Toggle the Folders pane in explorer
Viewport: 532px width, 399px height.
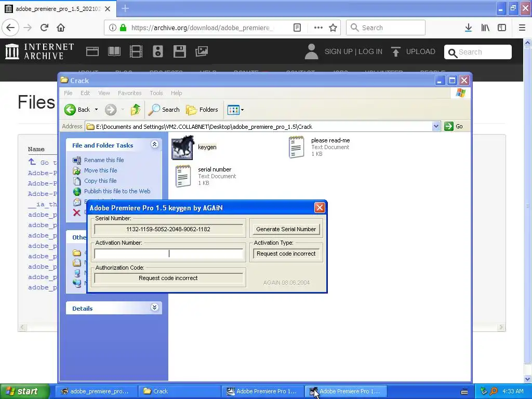pyautogui.click(x=202, y=110)
